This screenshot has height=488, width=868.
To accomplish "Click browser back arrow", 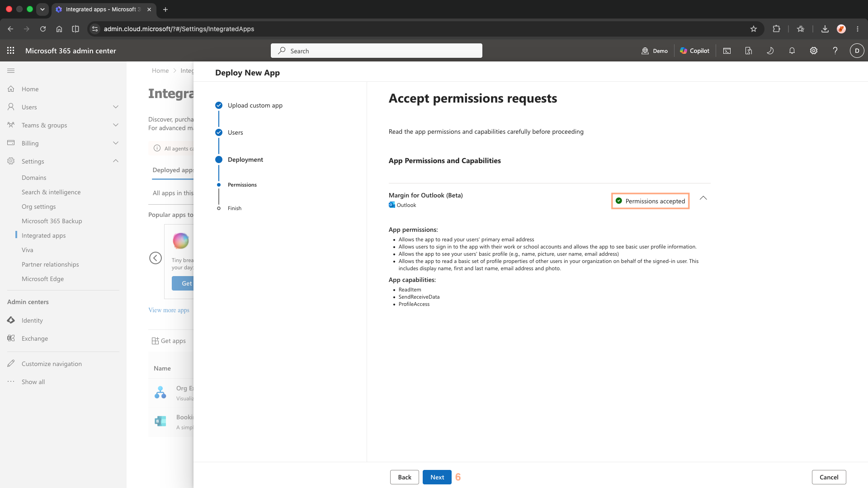I will tap(10, 29).
